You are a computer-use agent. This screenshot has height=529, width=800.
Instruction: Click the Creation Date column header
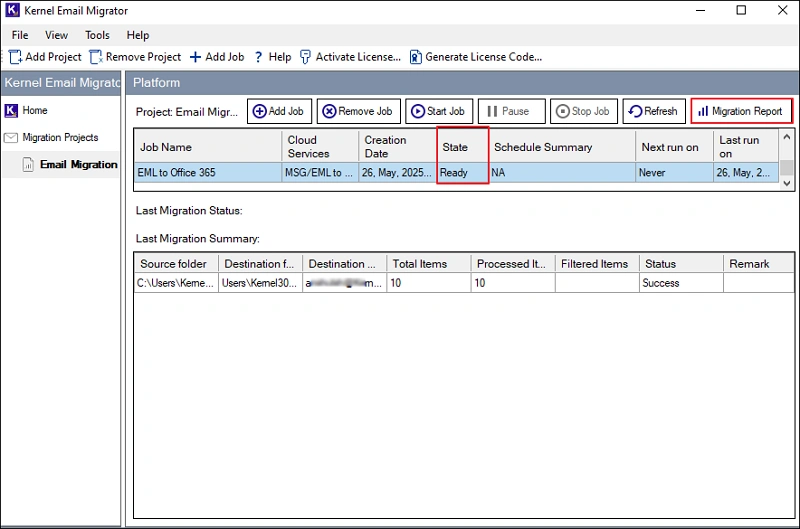point(397,147)
